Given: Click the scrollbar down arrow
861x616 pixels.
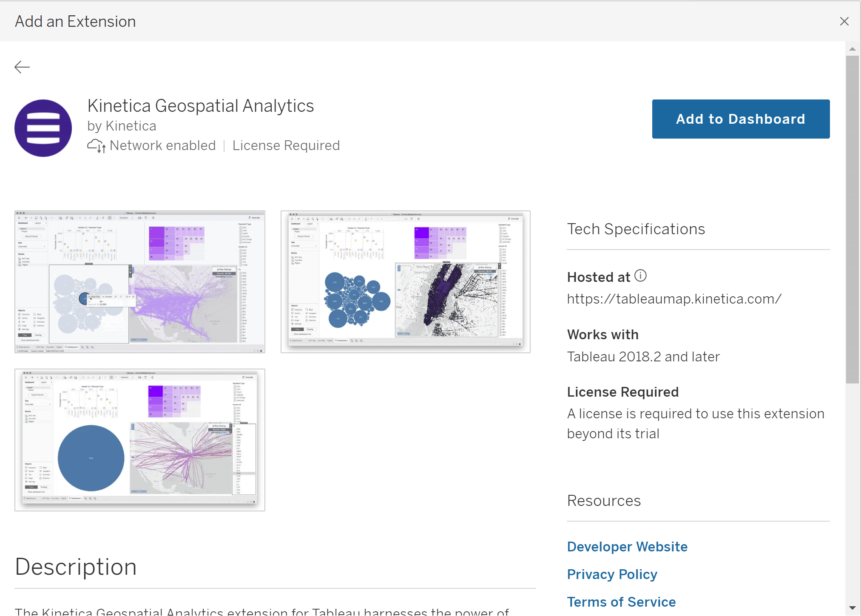Looking at the screenshot, I should [852, 608].
